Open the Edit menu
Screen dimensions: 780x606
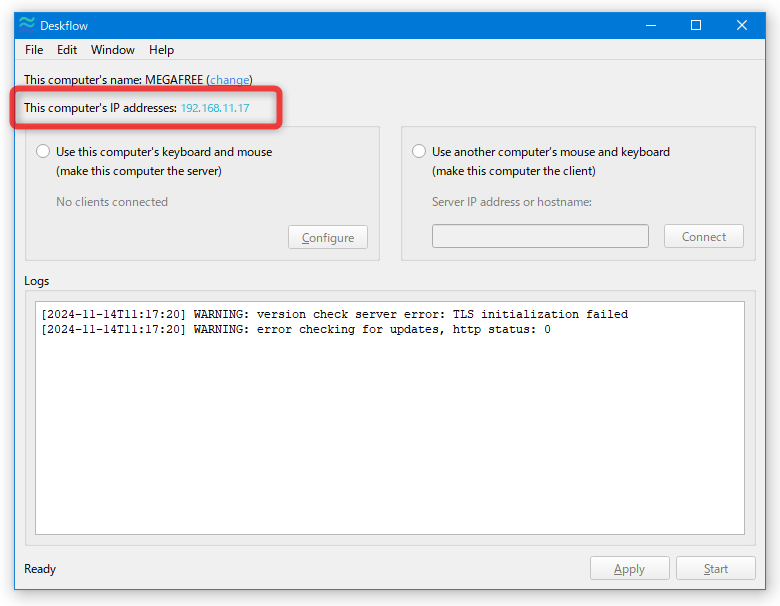tap(67, 50)
